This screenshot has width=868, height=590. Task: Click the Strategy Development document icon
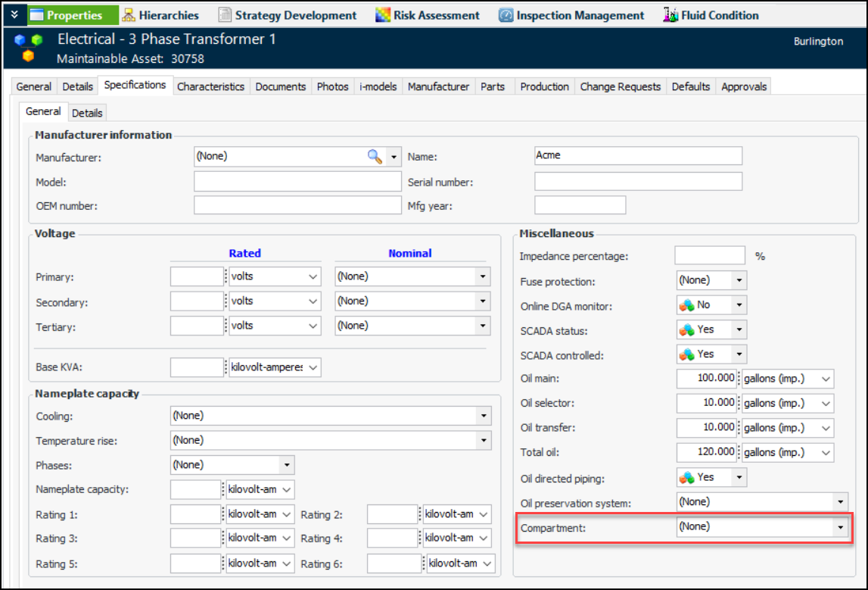tap(225, 15)
